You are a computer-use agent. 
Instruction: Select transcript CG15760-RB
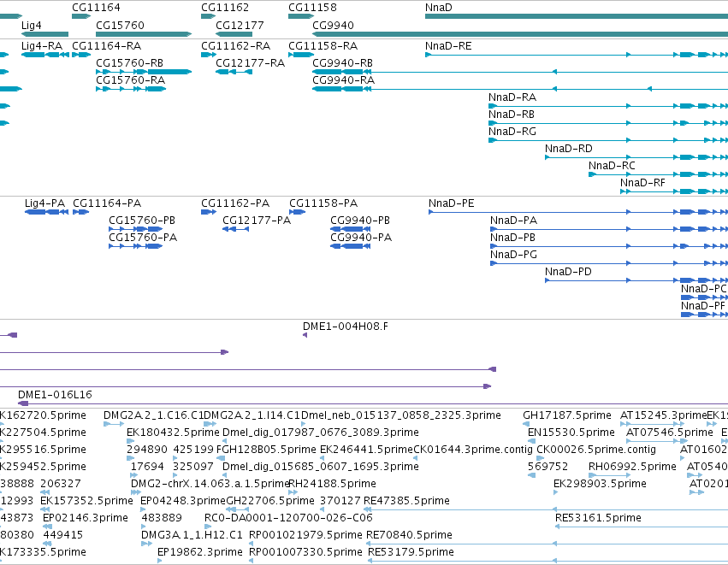pos(144,72)
